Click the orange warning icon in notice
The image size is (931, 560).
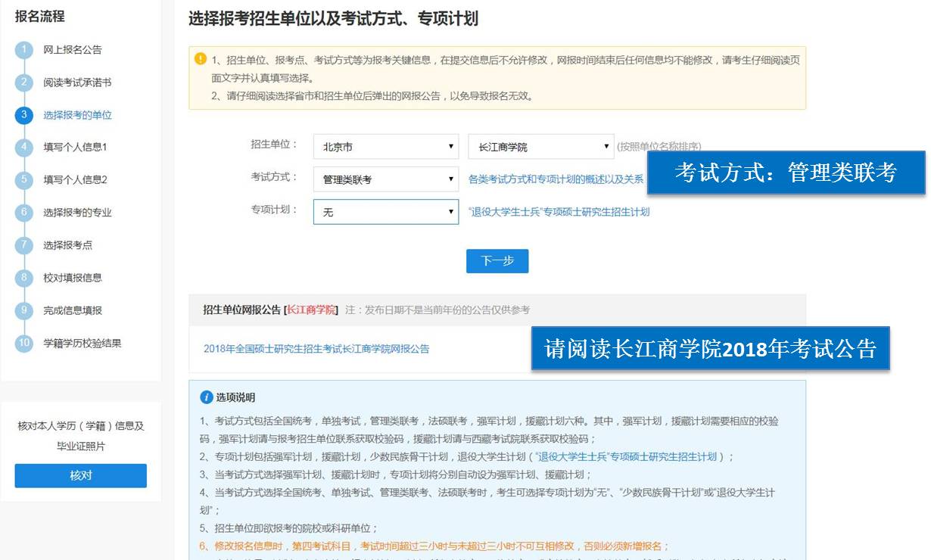point(201,59)
